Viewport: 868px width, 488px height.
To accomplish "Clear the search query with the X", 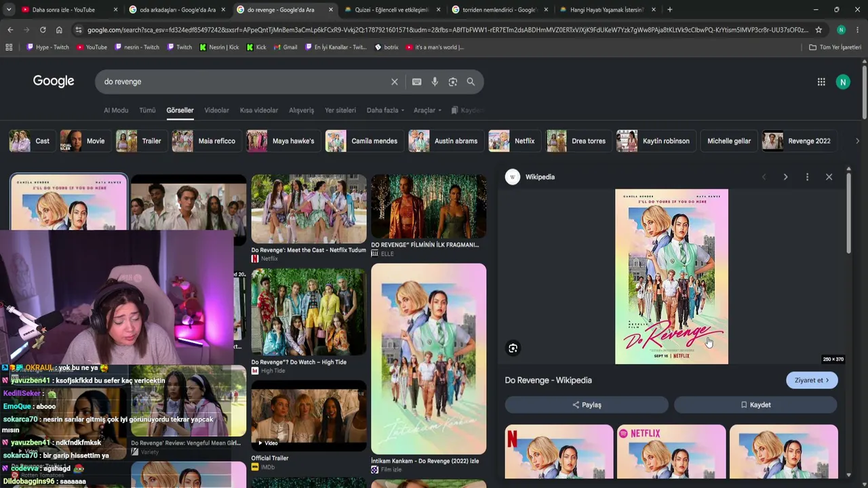I will point(394,82).
